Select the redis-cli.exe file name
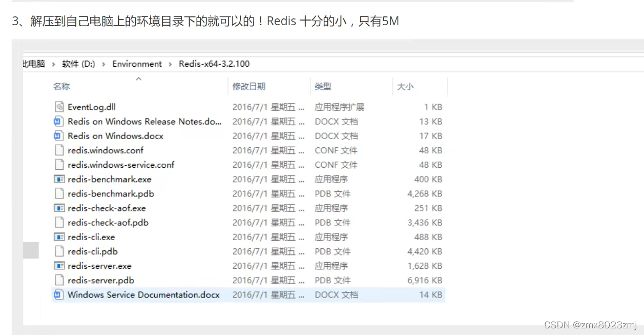 click(x=91, y=237)
